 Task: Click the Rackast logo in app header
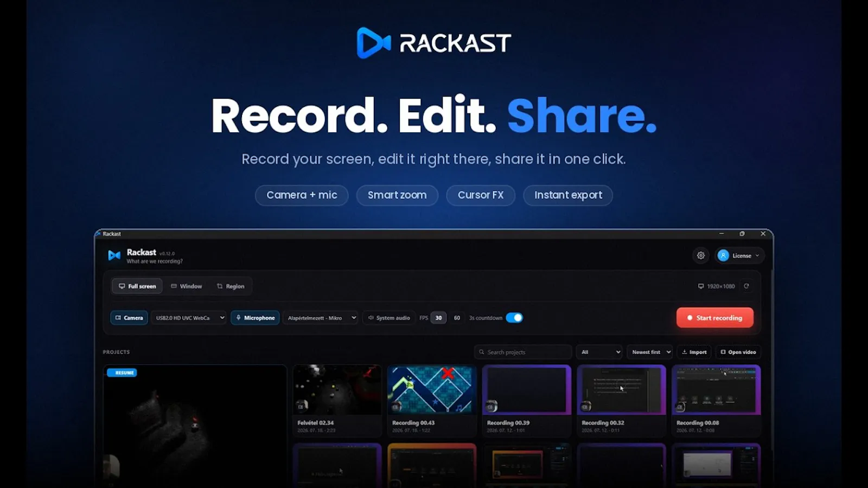(114, 255)
